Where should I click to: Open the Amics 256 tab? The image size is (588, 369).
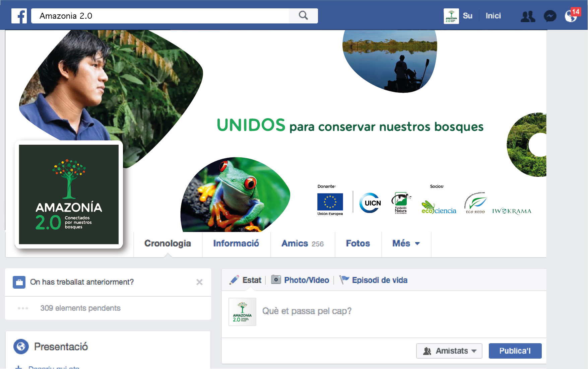[303, 243]
